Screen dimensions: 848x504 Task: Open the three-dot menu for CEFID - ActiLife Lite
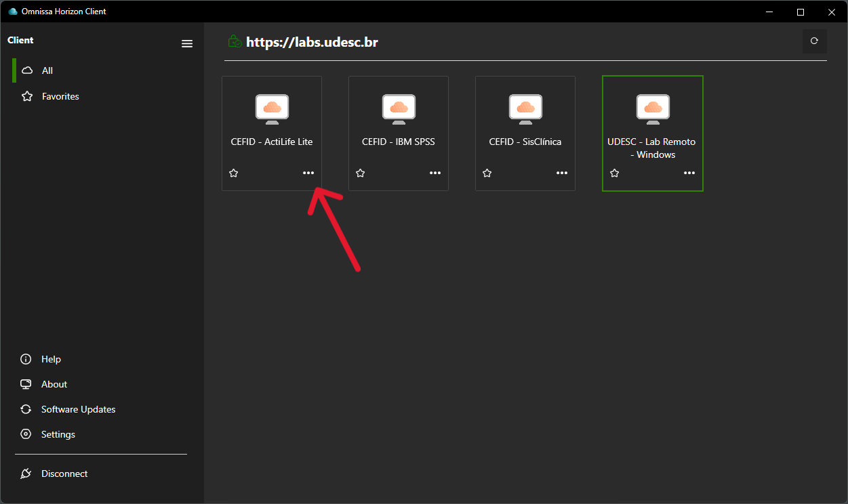click(x=308, y=173)
